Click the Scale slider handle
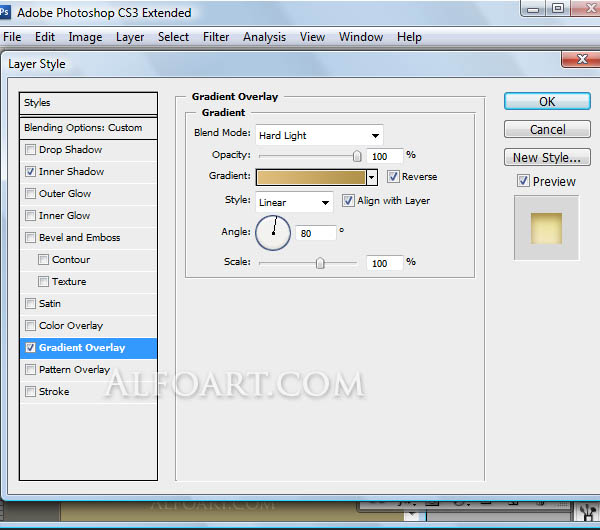600x530 pixels. click(320, 263)
